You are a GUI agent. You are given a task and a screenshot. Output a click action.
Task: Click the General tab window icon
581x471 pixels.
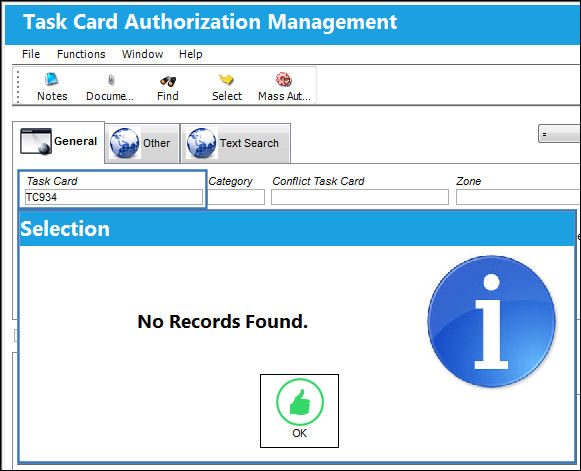36,141
